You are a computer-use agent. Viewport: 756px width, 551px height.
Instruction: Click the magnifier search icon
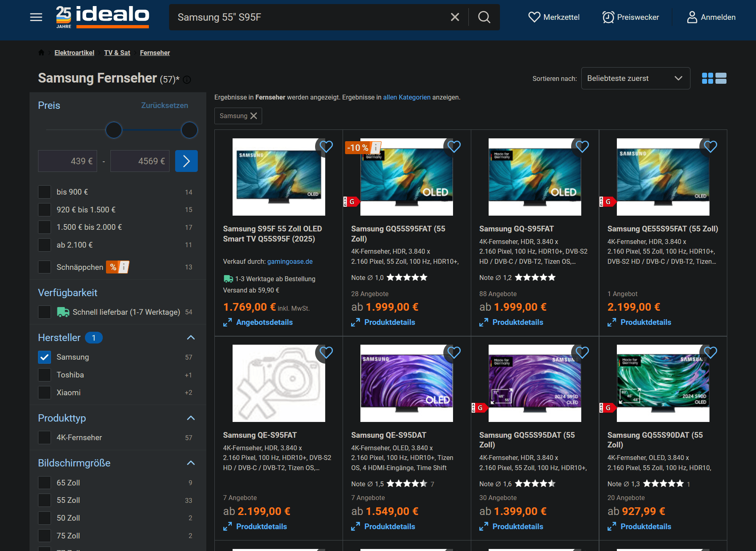[484, 17]
